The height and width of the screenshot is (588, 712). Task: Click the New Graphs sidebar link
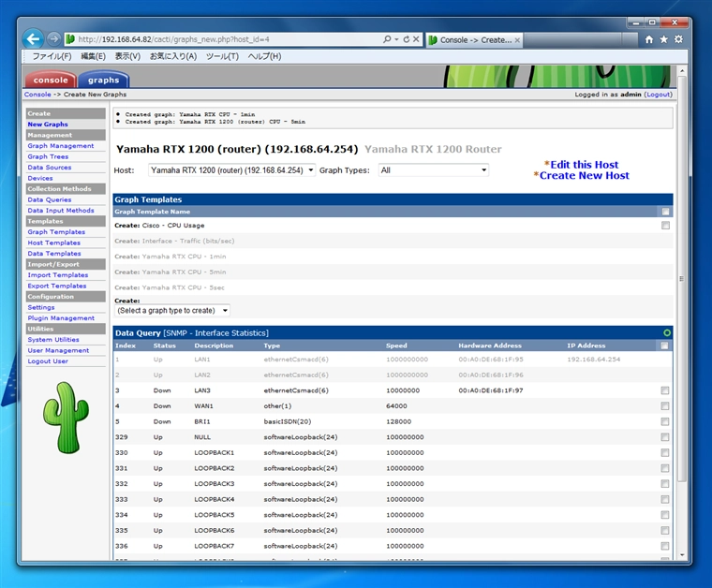[48, 125]
